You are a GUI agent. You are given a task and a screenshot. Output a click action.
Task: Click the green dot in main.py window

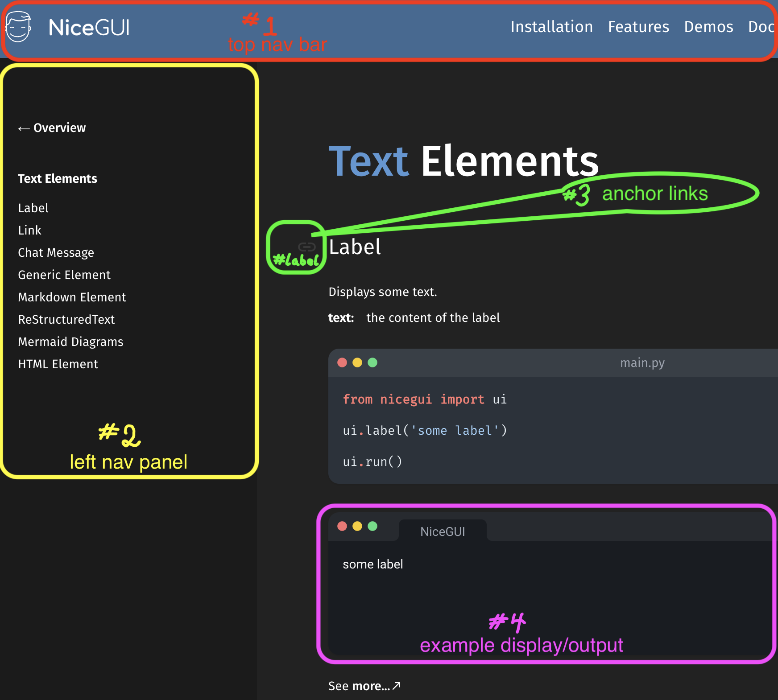coord(372,362)
